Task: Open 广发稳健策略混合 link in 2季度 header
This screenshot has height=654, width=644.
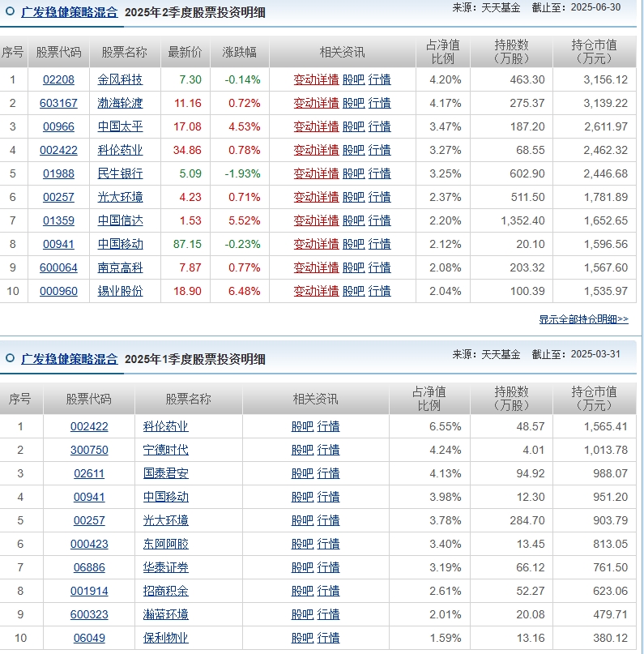Action: [x=70, y=12]
